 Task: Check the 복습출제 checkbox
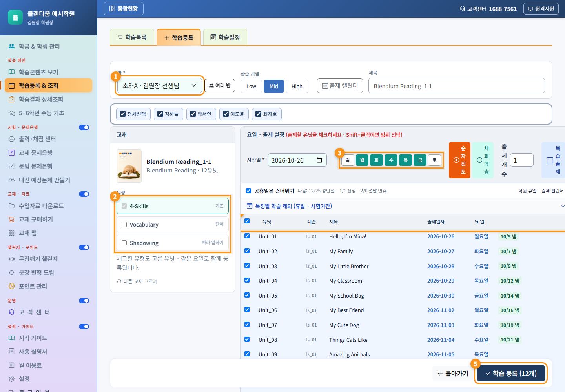point(550,160)
